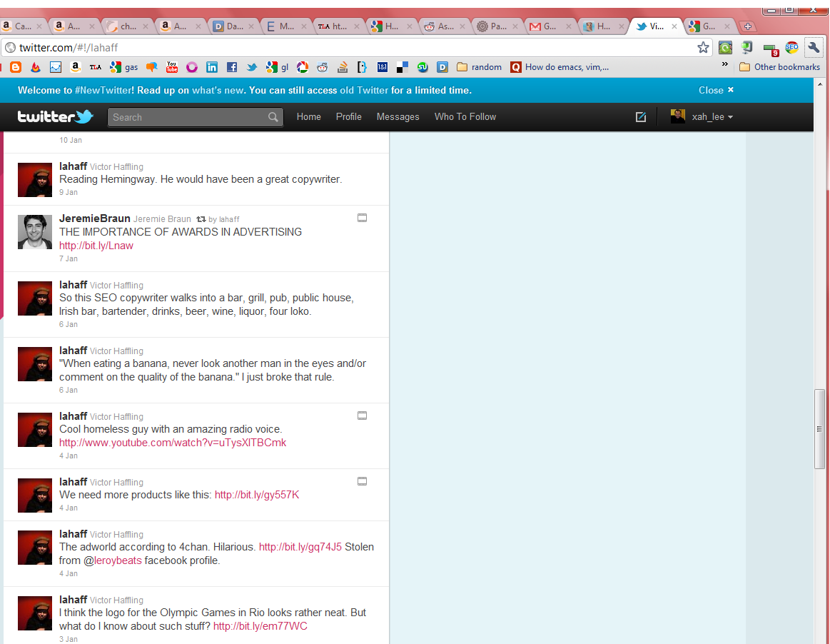
Task: Open the Chrome wrench menu
Action: (x=814, y=48)
